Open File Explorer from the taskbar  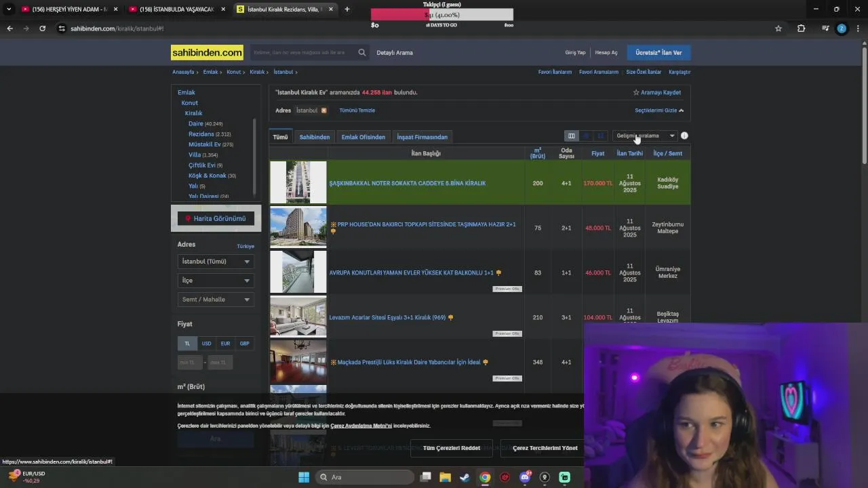tap(445, 477)
